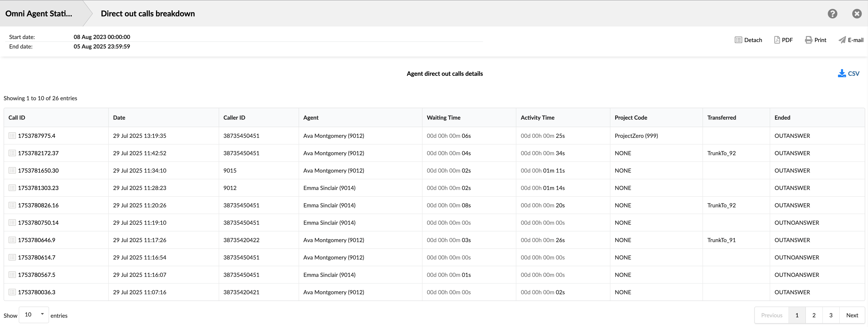This screenshot has width=868, height=327.
Task: Sort table by Ended column header
Action: point(782,117)
